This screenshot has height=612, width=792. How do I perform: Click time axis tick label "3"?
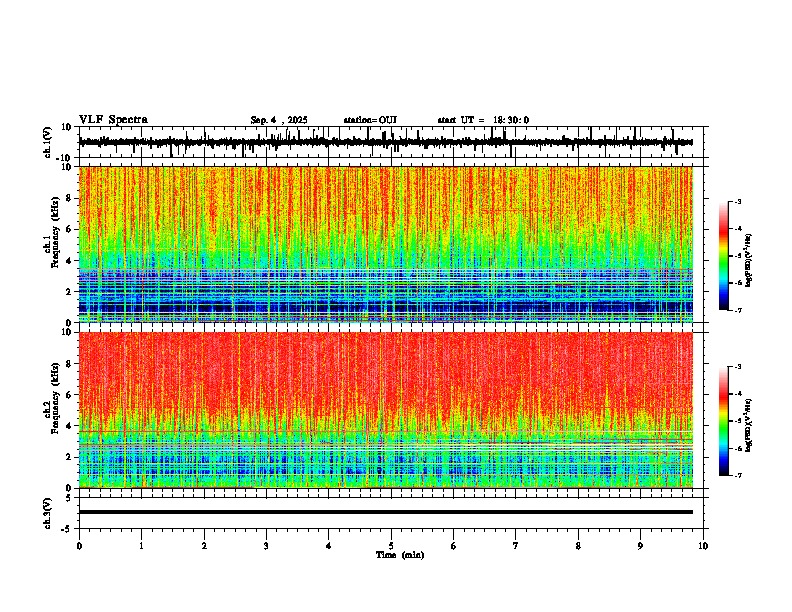(x=266, y=546)
